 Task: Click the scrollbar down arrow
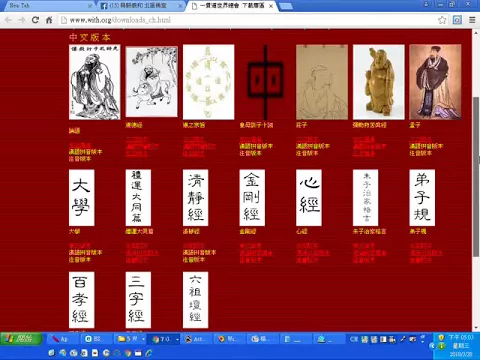[x=476, y=328]
